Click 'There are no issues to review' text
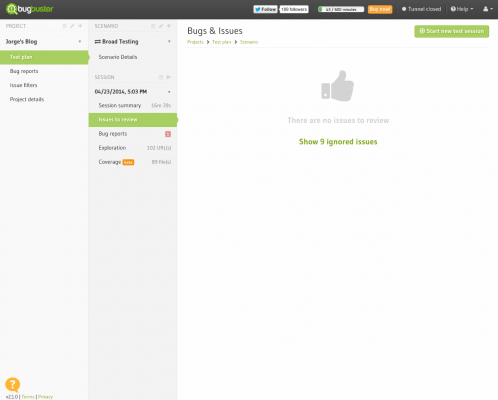The width and height of the screenshot is (498, 400). coord(338,120)
